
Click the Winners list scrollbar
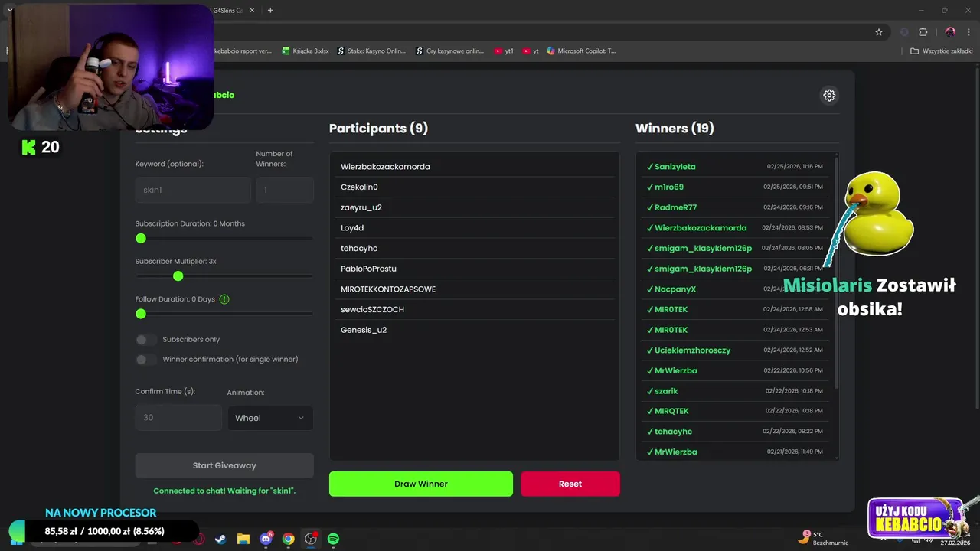point(835,272)
